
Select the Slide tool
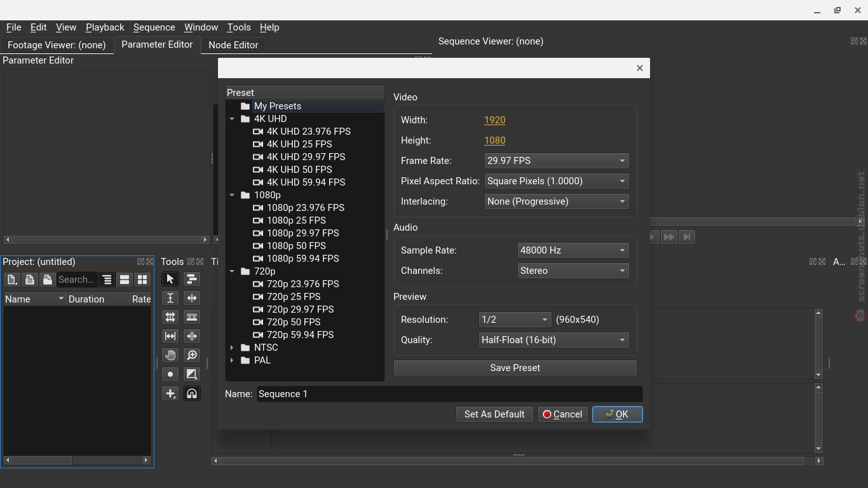(x=192, y=336)
